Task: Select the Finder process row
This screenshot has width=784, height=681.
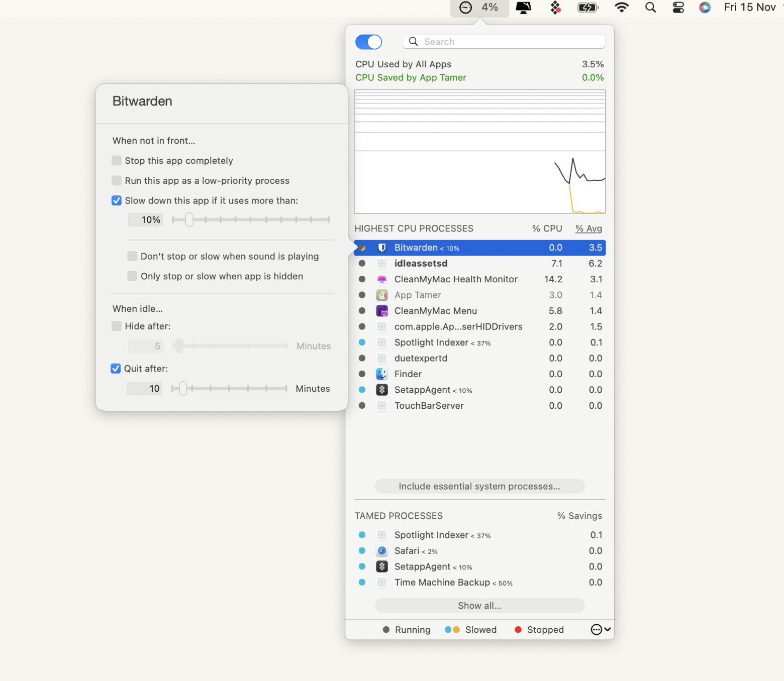Action: (479, 374)
